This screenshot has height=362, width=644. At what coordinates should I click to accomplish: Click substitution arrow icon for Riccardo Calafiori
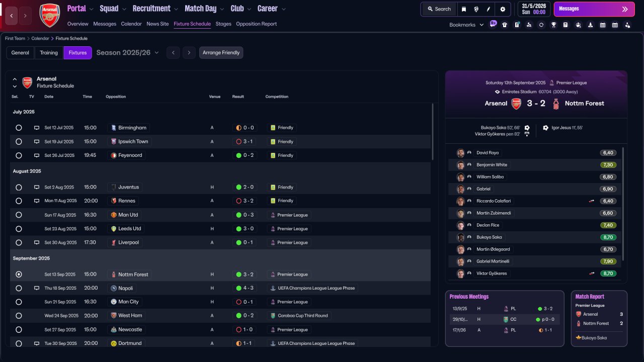pyautogui.click(x=592, y=201)
